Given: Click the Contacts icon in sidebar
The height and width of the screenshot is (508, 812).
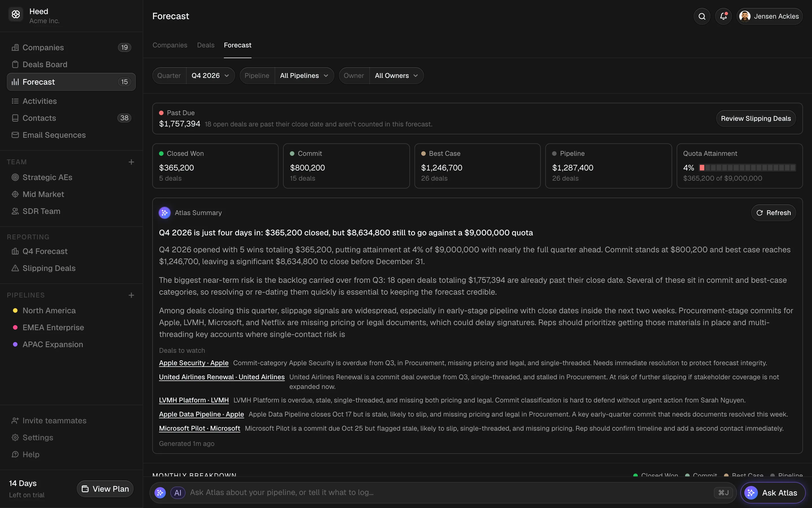Looking at the screenshot, I should [15, 118].
